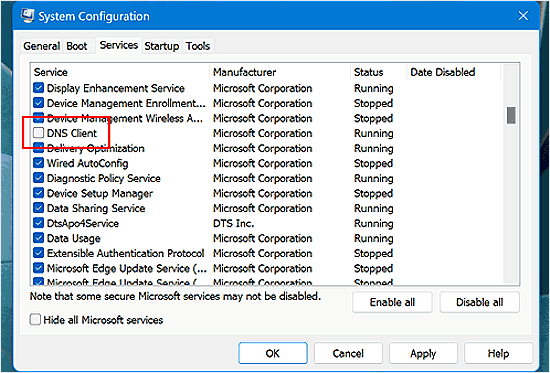Click Stopped status of Wired AutoConfig
550x373 pixels.
373,164
